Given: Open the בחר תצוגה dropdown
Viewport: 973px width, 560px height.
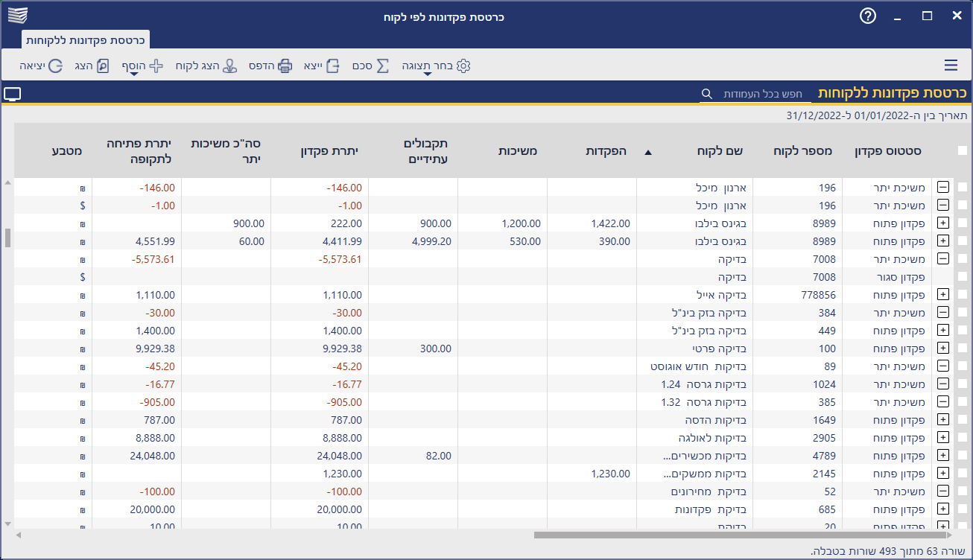Looking at the screenshot, I should [x=428, y=74].
